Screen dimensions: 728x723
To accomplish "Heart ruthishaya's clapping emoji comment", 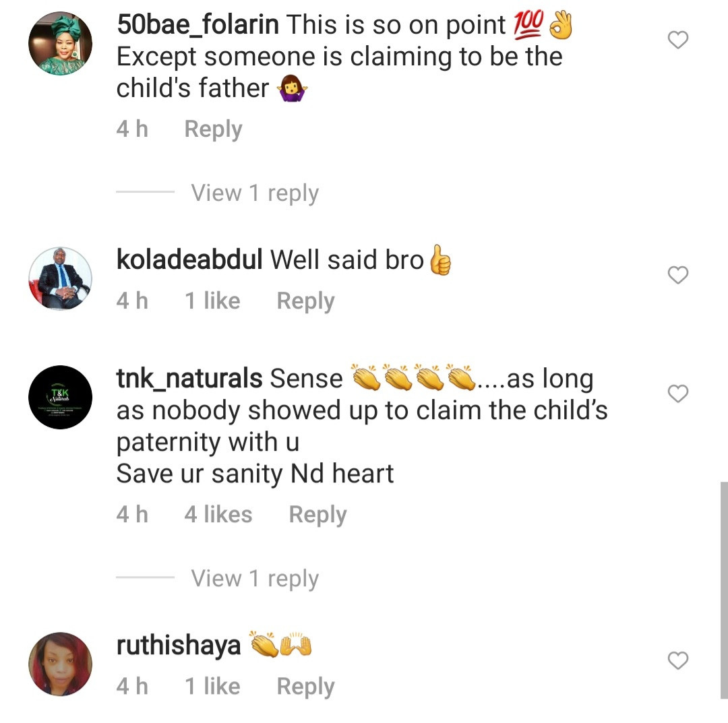I will coord(677,661).
